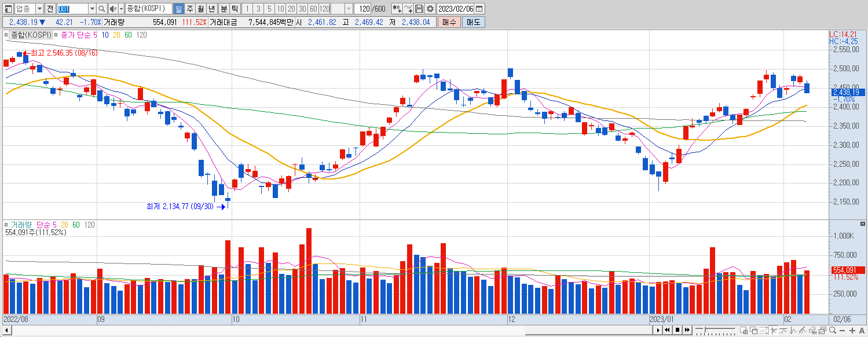Switch to the 분 minute period
868x337 pixels.
[x=224, y=9]
